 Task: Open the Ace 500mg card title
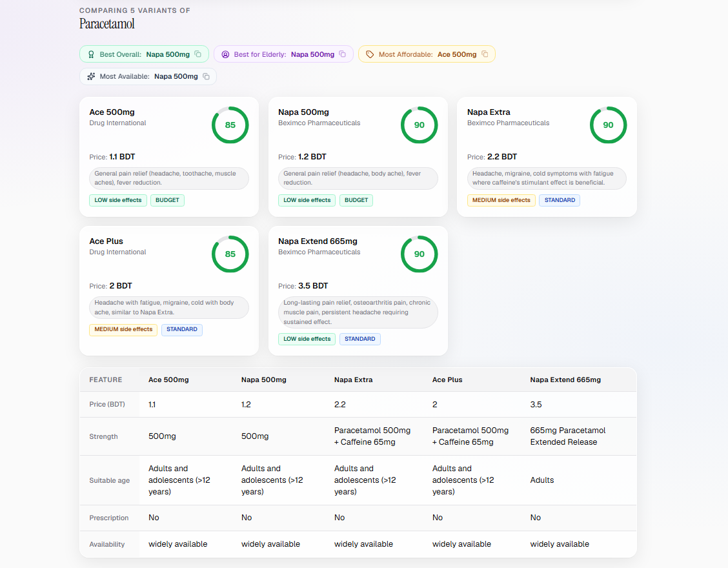click(x=112, y=112)
